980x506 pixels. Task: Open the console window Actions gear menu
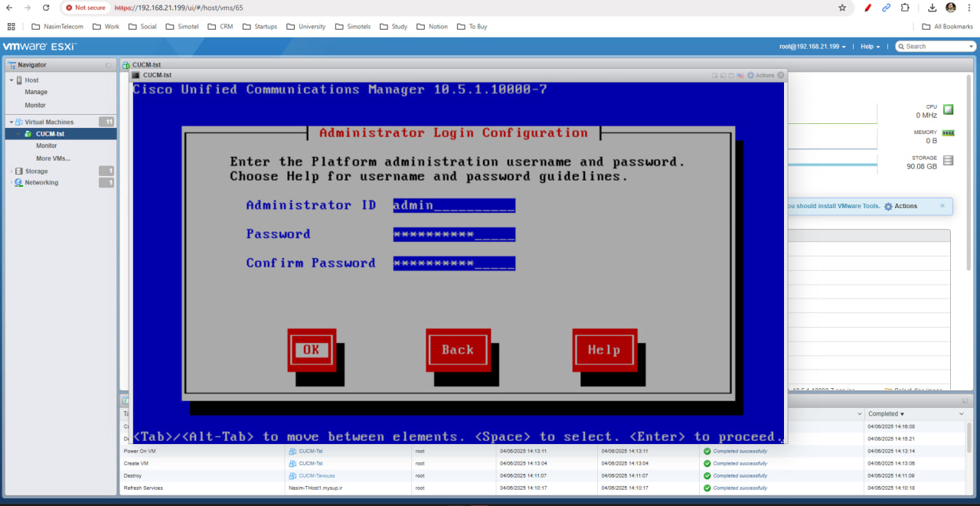tap(759, 75)
